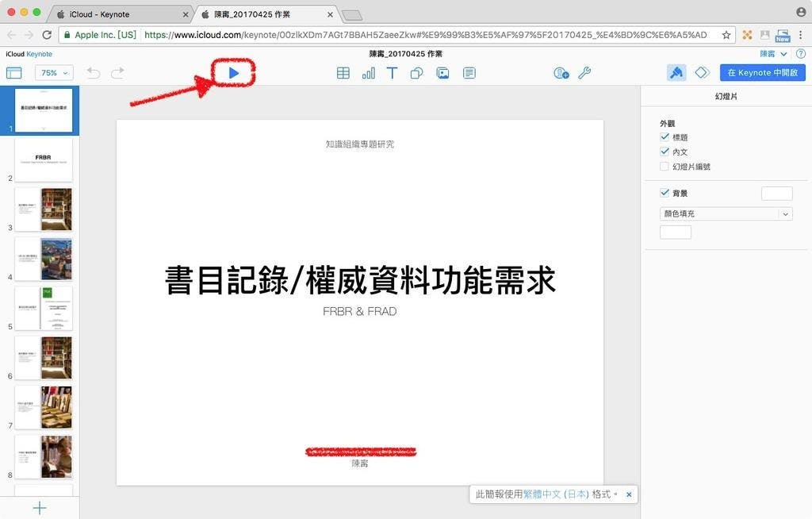The width and height of the screenshot is (812, 519).
Task: Click the browser address bar URL
Action: tap(425, 35)
